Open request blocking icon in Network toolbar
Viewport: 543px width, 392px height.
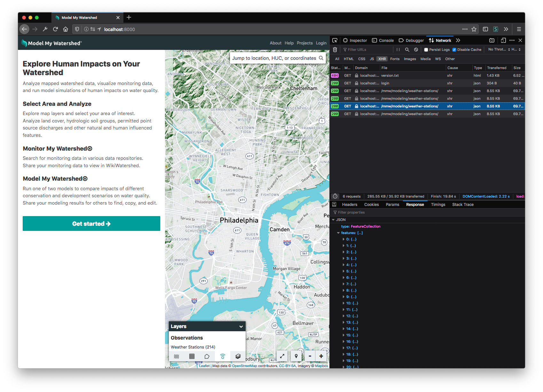pyautogui.click(x=416, y=50)
